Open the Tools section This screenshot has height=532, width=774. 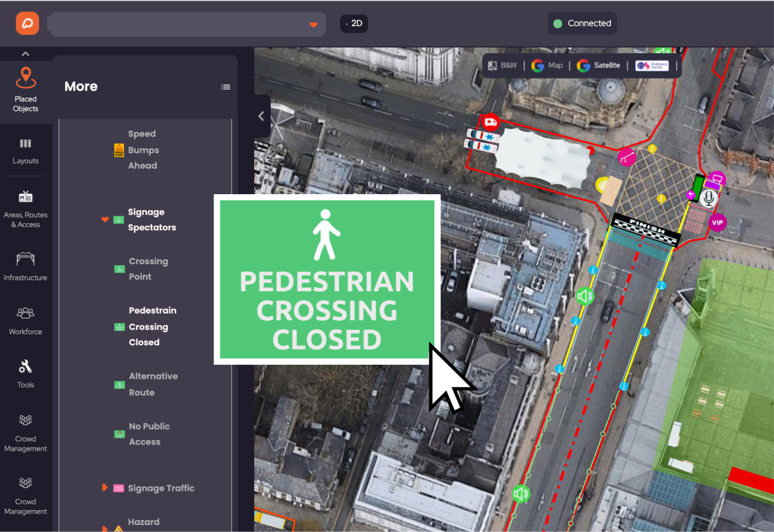tap(26, 374)
